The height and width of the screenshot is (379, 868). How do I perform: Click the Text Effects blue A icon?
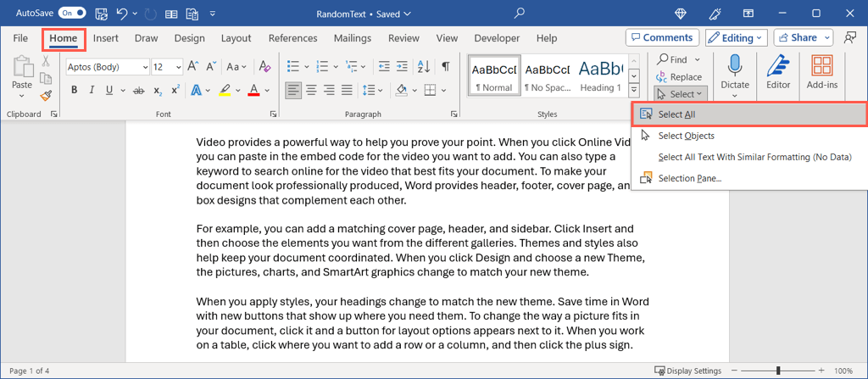click(196, 91)
